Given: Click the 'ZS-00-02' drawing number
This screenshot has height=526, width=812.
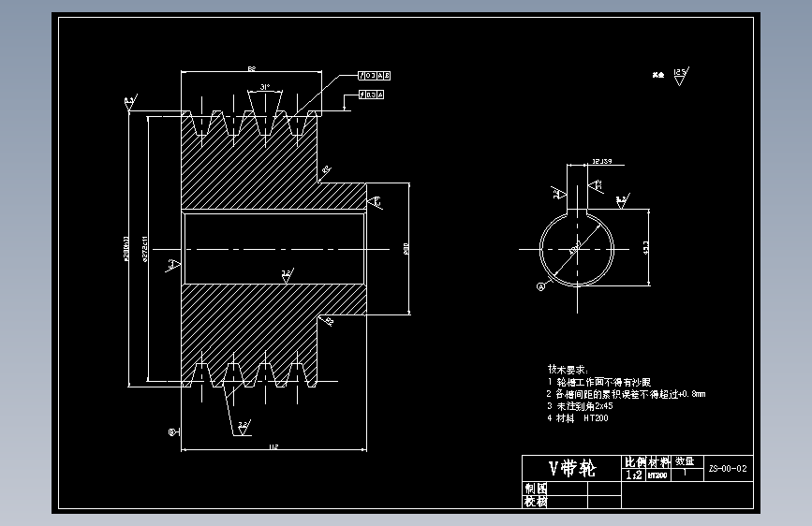Looking at the screenshot, I should pos(728,469).
